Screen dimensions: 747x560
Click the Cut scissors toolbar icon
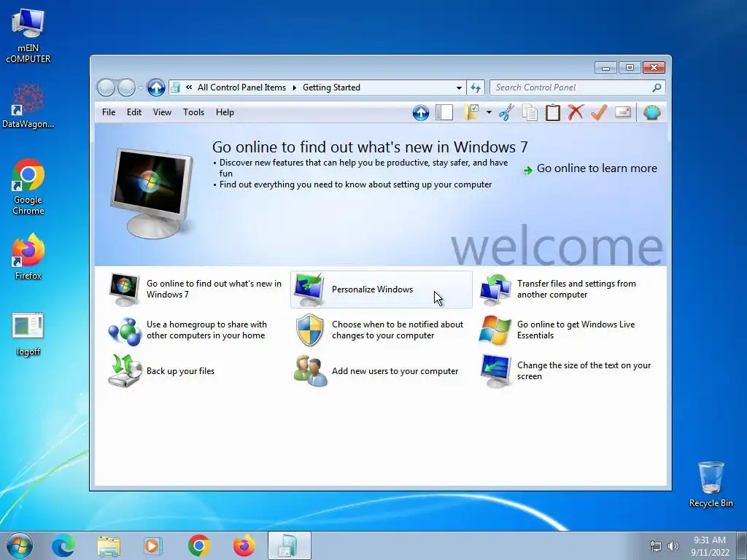pyautogui.click(x=506, y=113)
